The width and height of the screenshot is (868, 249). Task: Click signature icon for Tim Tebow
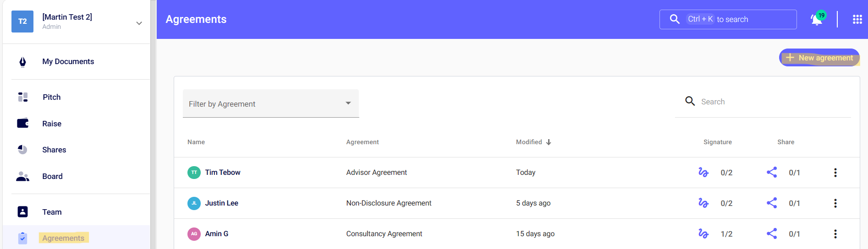coord(703,173)
